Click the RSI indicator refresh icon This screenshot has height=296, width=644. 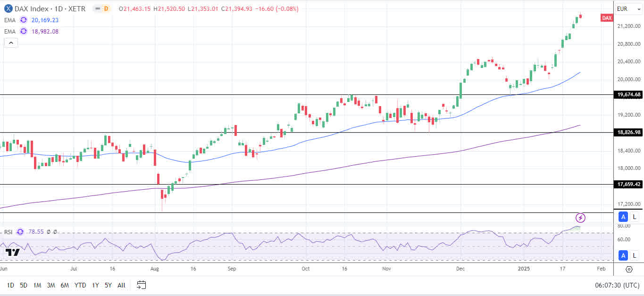pos(20,232)
